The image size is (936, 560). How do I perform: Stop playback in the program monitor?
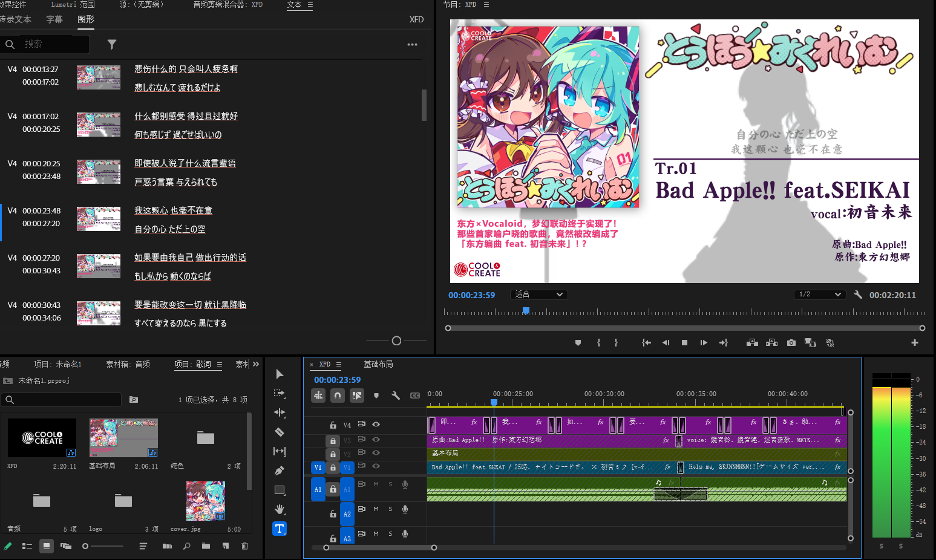pyautogui.click(x=684, y=343)
